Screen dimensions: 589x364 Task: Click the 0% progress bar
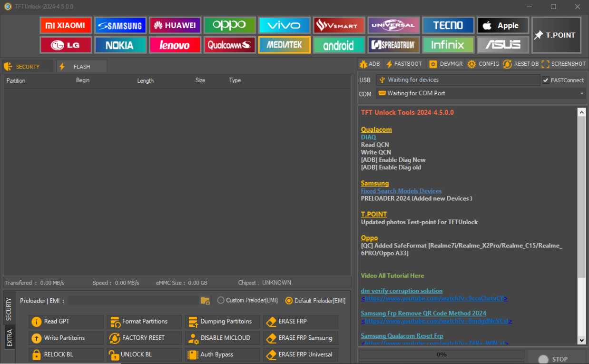pos(442,354)
